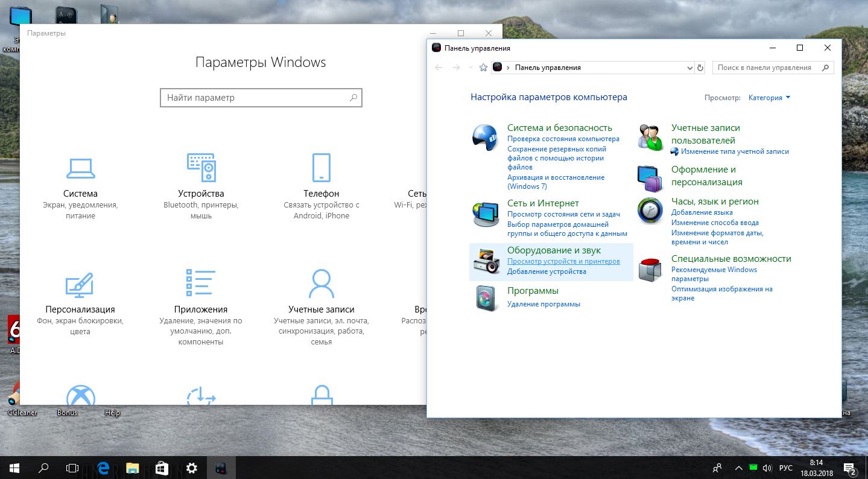Open the Windows Start menu
Screen dimensions: 868x479
[14, 468]
